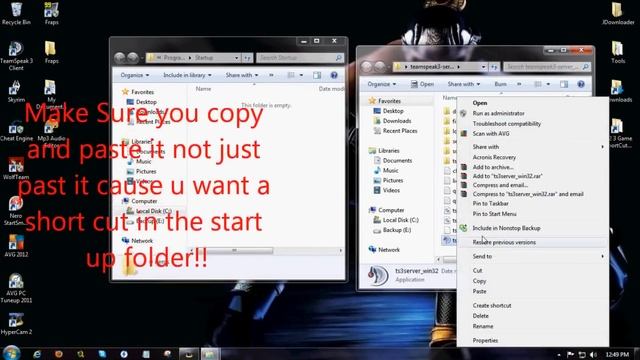Click the taskbar clock
Viewport: 640px width, 360px height.
coord(617,355)
